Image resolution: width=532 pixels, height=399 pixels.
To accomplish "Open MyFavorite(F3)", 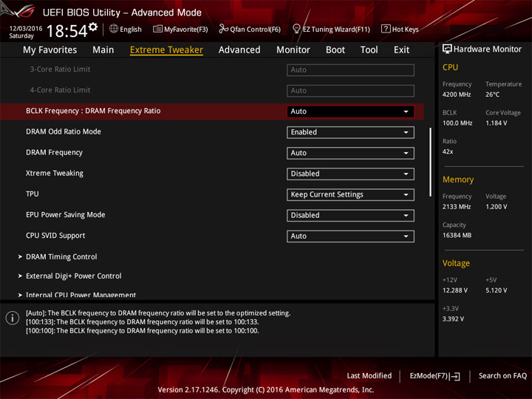I will pyautogui.click(x=186, y=30).
